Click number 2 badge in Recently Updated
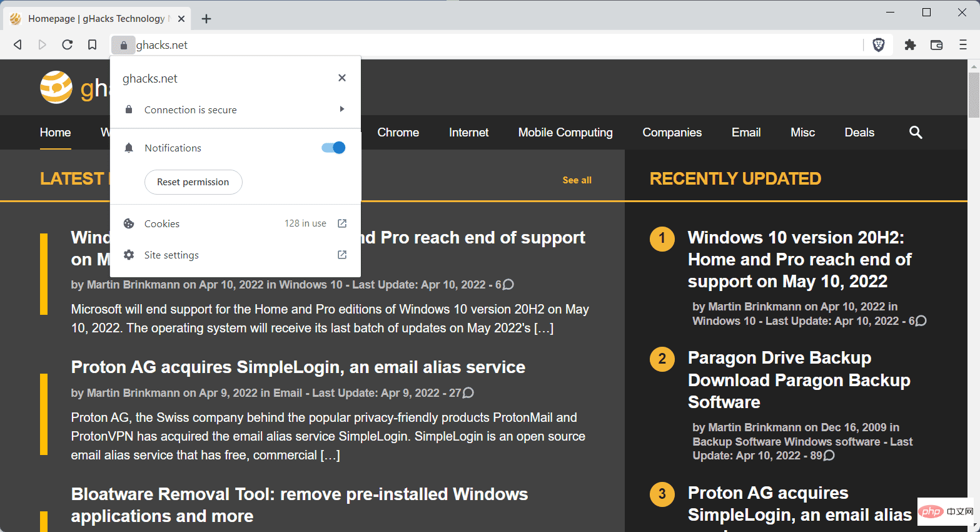The width and height of the screenshot is (980, 532). pos(662,359)
